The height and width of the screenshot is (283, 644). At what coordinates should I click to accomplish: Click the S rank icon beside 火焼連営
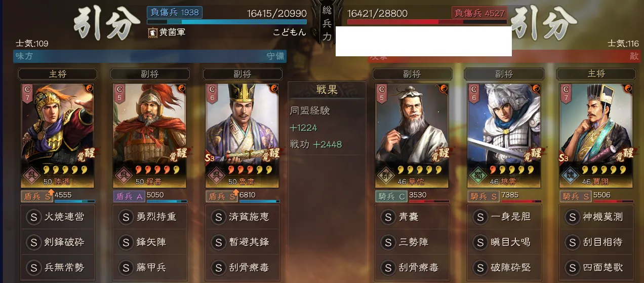pyautogui.click(x=33, y=217)
